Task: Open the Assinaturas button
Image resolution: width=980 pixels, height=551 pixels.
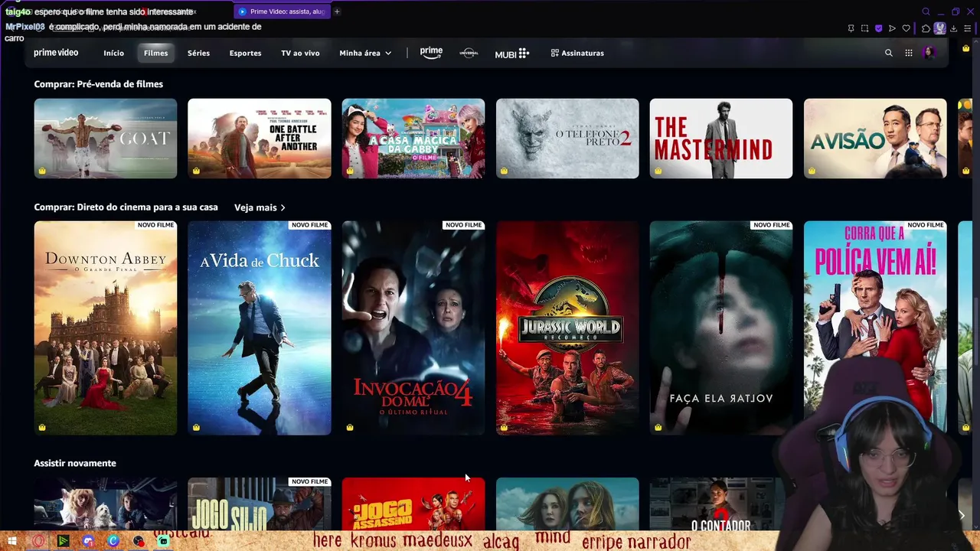Action: click(x=577, y=53)
